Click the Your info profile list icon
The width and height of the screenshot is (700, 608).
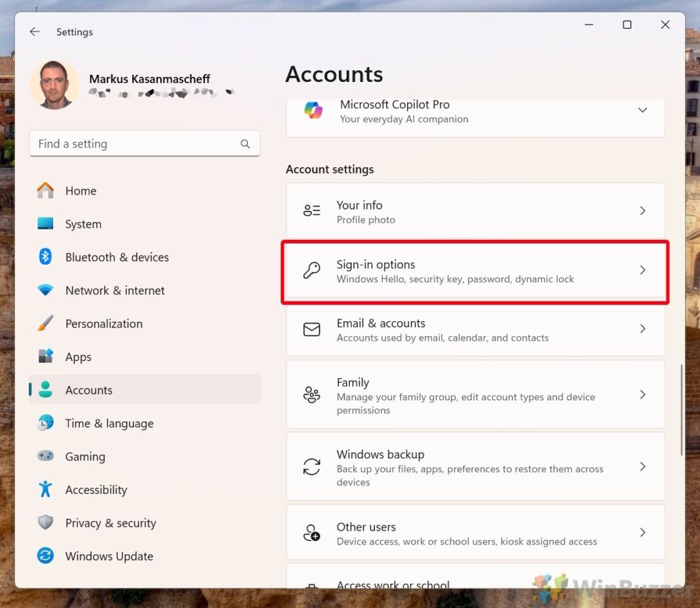[311, 210]
